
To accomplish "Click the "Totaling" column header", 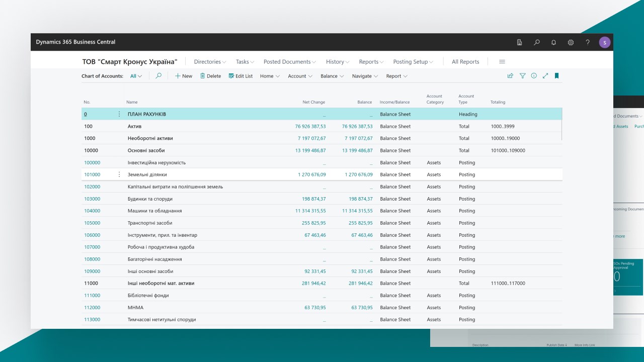I will 498,102.
